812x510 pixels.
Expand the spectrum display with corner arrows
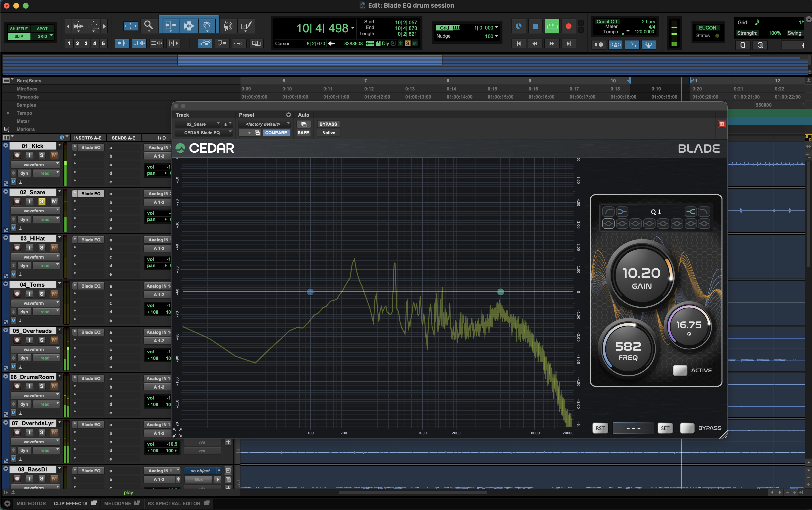(x=177, y=432)
